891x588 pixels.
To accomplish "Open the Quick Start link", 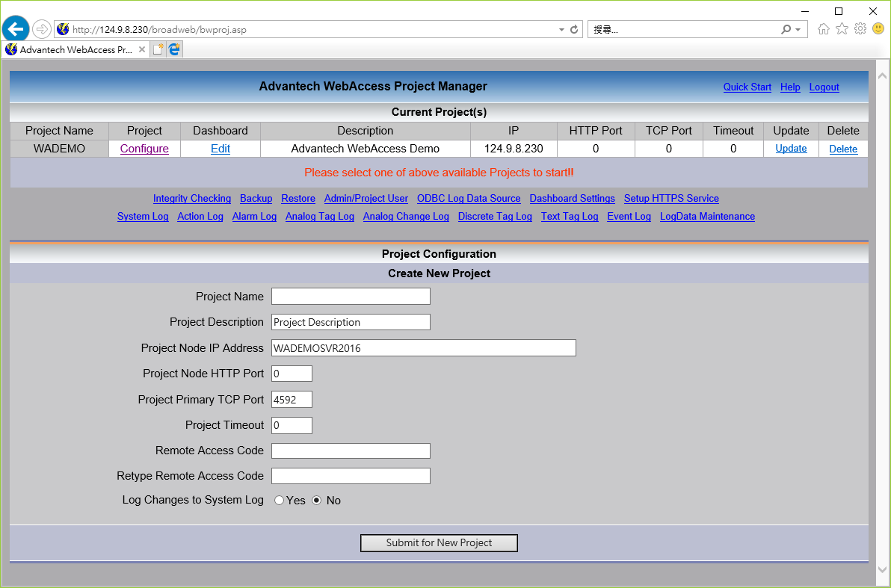I will point(747,87).
